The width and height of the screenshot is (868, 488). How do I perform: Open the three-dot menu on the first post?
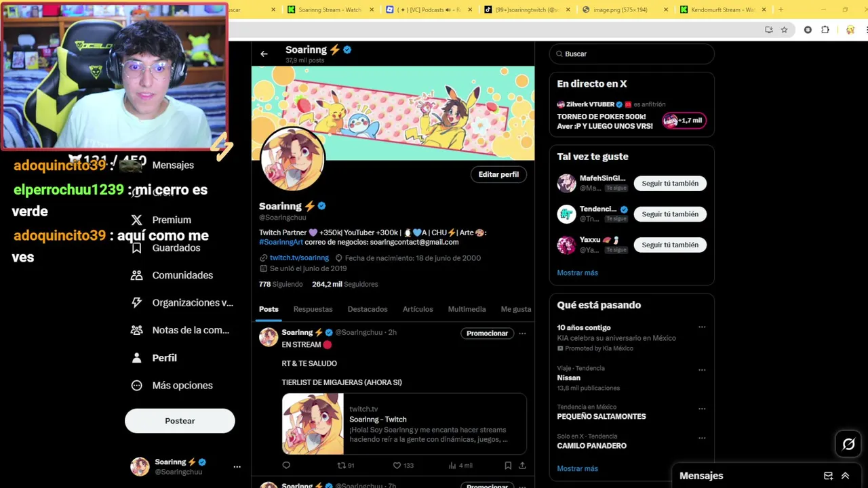point(522,333)
